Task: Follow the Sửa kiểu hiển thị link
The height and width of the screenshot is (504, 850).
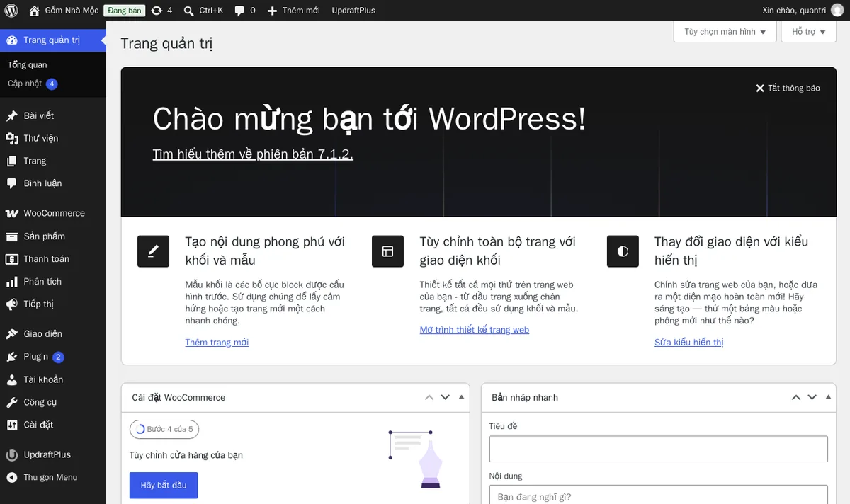Action: click(689, 343)
